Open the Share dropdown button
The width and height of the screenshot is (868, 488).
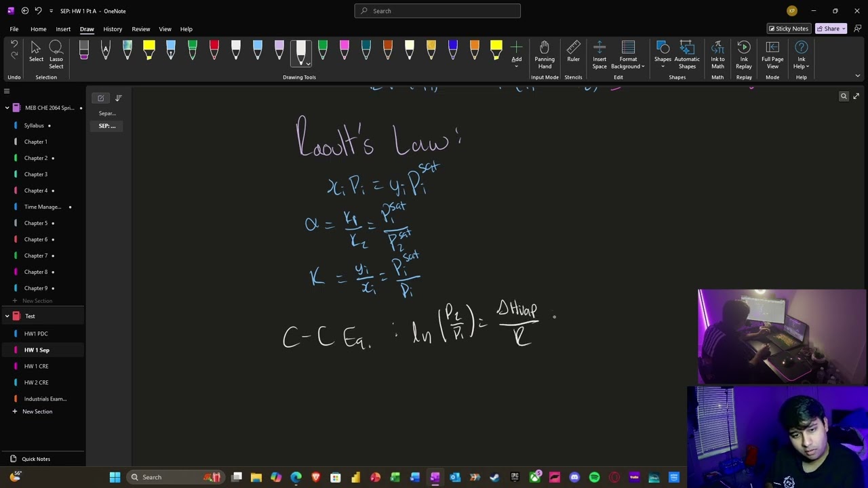tap(831, 28)
